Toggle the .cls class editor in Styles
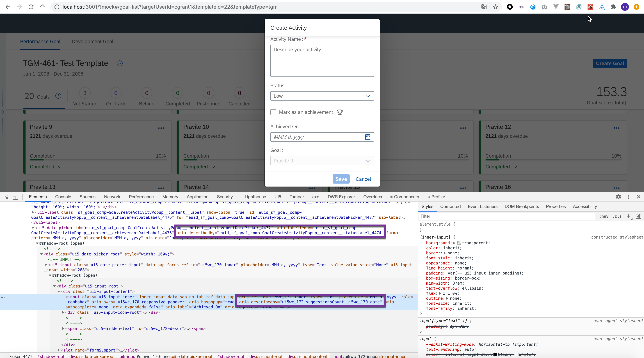The height and width of the screenshot is (358, 644). click(x=617, y=217)
